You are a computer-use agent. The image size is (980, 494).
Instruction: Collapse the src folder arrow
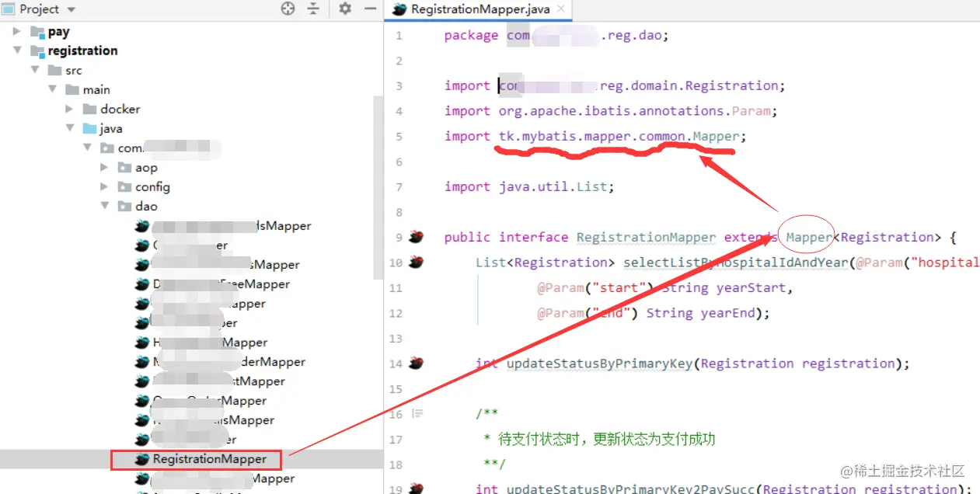click(x=35, y=70)
